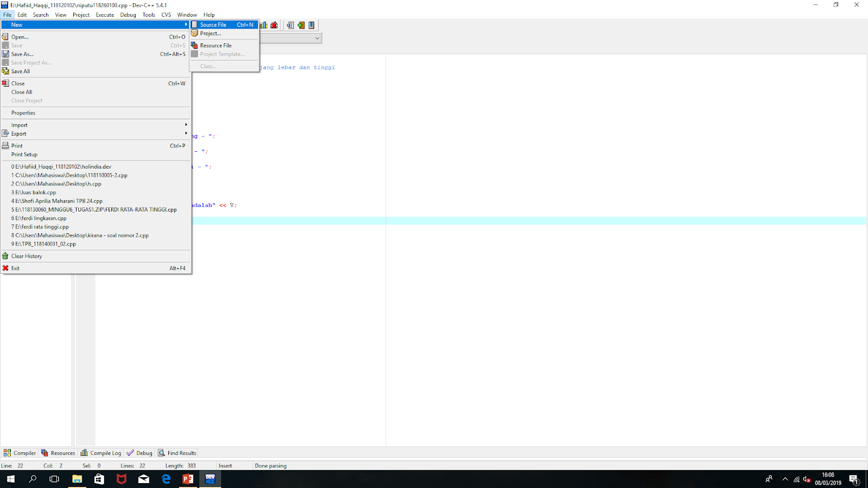This screenshot has height=488, width=868.
Task: Click the Export icon in File menu
Action: pyautogui.click(x=5, y=133)
